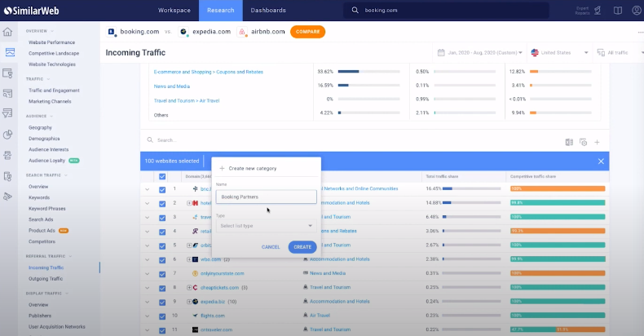Open the knowledge book icon in header

(x=617, y=10)
